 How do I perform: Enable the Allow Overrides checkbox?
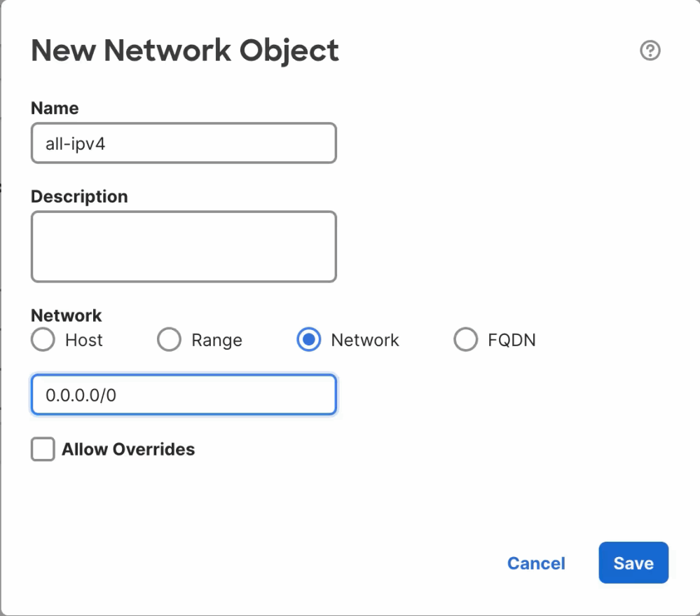pos(43,449)
